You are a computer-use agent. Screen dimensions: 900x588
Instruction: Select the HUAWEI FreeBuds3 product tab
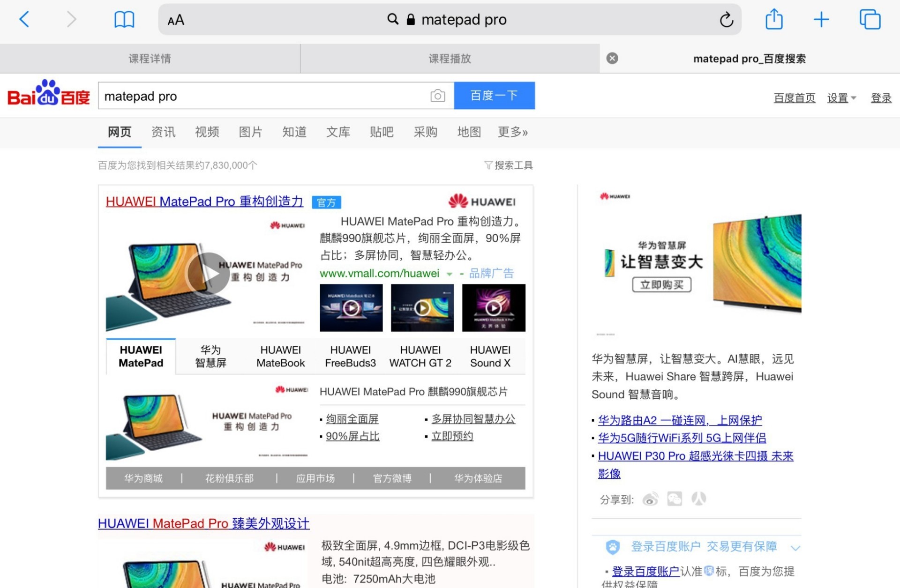pos(350,357)
